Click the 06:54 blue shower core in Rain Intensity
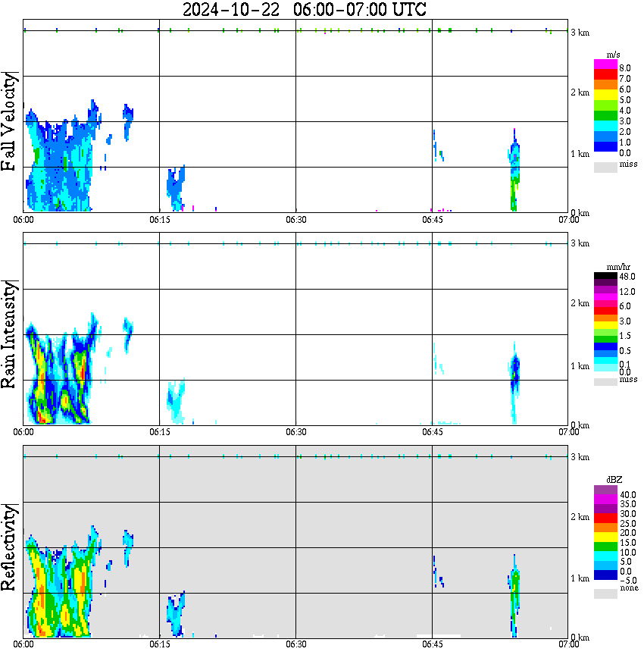 pos(514,371)
